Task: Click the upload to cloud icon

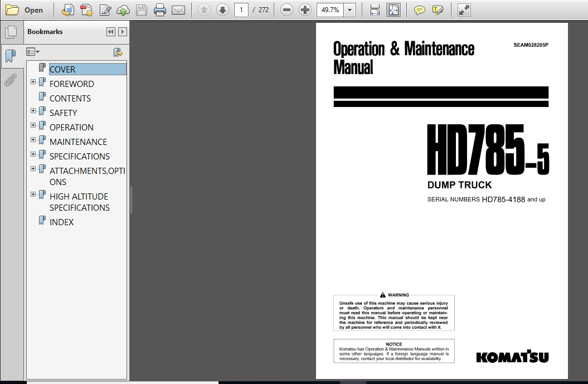Action: click(x=123, y=10)
